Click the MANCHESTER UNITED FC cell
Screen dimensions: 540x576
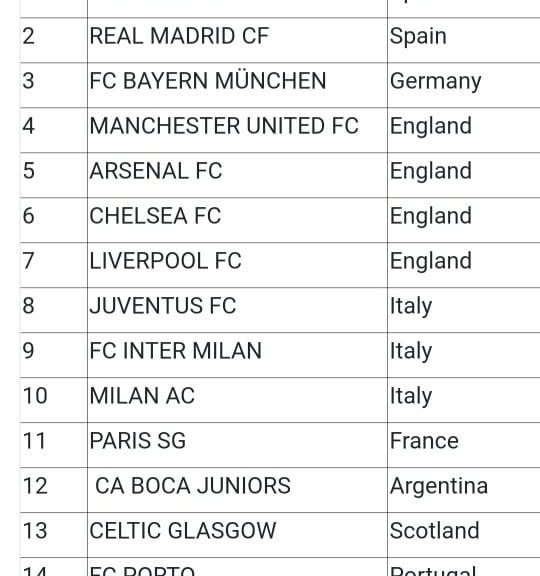click(237, 130)
